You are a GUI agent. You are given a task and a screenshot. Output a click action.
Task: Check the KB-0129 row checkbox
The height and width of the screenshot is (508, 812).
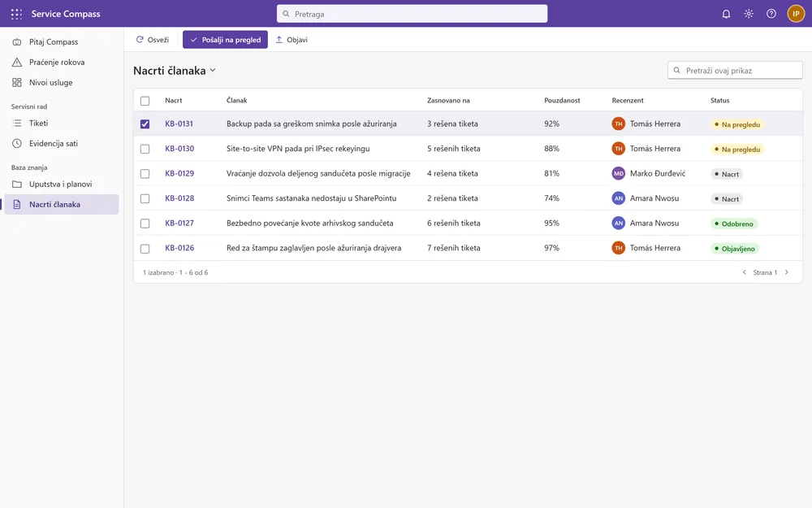[x=145, y=174]
